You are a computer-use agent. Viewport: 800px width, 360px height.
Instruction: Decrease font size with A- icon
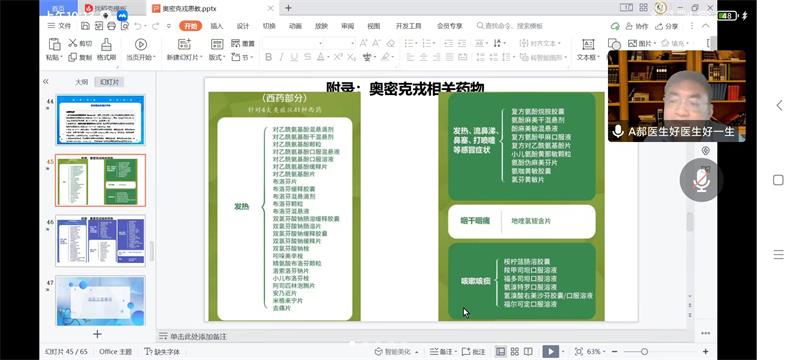tap(377, 43)
